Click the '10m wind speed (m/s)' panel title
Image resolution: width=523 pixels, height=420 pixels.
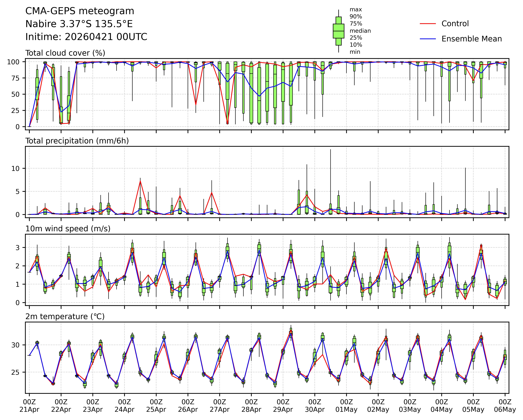pos(68,229)
